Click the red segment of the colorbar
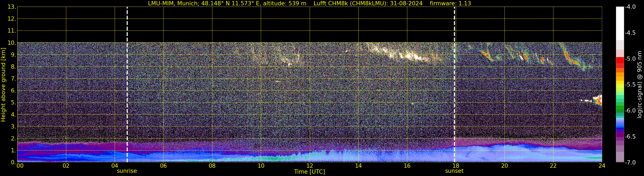The image size is (644, 176). coord(620,60)
